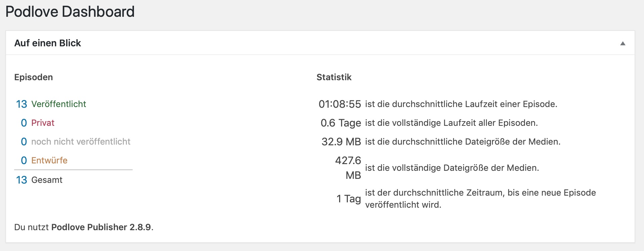Open the 13 Veröffentlicht episodes link
This screenshot has width=644, height=251.
pos(21,104)
